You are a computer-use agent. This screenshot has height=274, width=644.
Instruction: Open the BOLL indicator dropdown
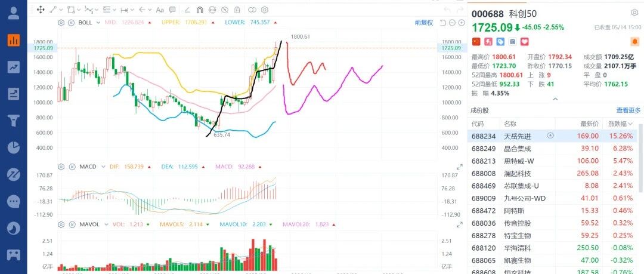(x=98, y=23)
